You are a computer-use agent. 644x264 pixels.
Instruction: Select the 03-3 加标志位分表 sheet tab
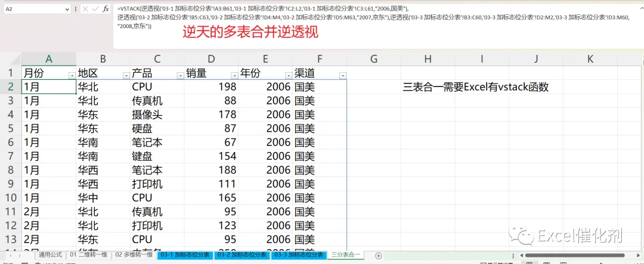(x=299, y=255)
